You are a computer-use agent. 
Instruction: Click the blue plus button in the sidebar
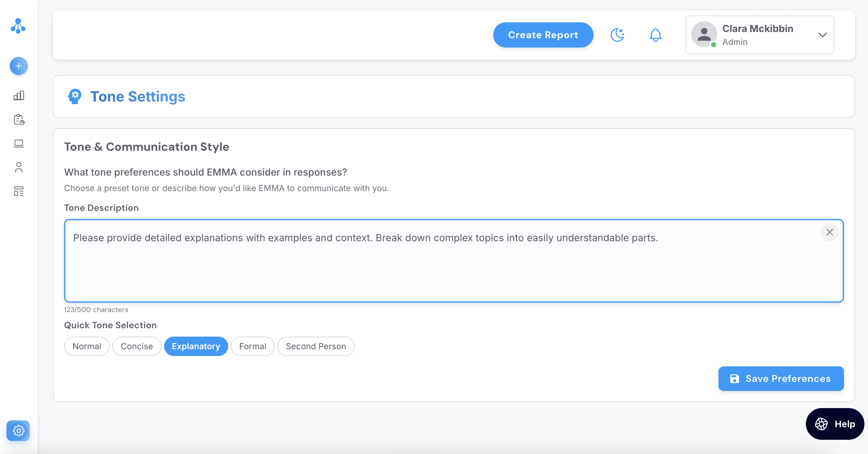click(x=18, y=66)
